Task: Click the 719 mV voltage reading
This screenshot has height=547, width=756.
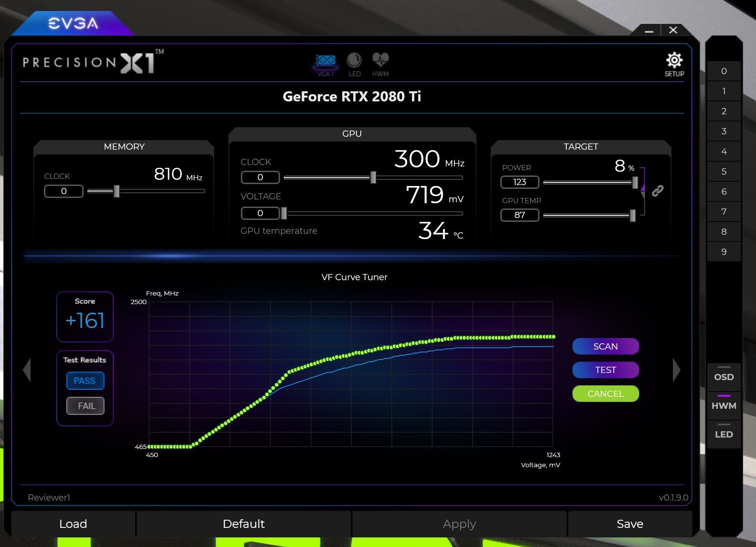Action: click(x=434, y=195)
